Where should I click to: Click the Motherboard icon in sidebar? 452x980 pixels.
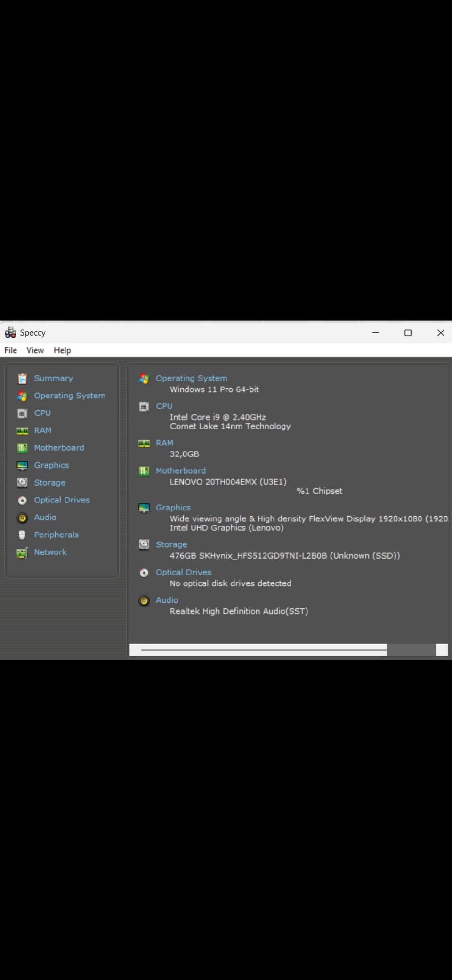click(x=22, y=448)
